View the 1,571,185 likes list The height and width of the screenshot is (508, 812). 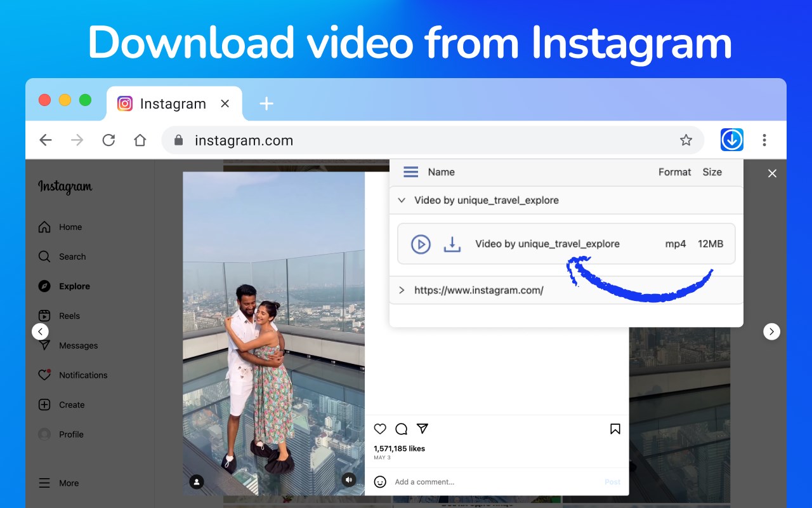pos(399,448)
